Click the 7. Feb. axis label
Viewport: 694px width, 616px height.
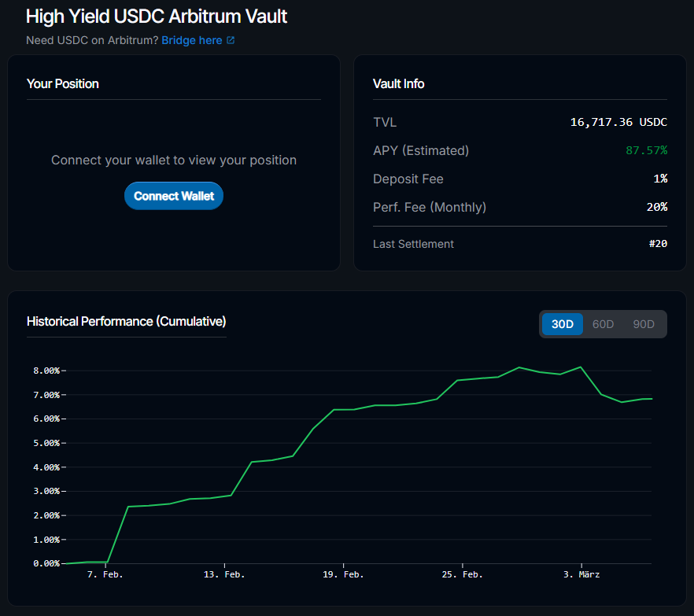click(105, 574)
